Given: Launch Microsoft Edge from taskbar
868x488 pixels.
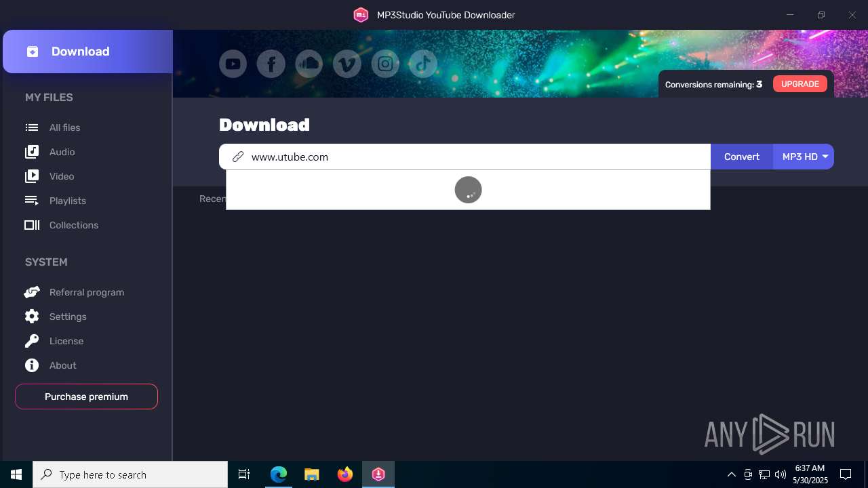Looking at the screenshot, I should point(279,474).
